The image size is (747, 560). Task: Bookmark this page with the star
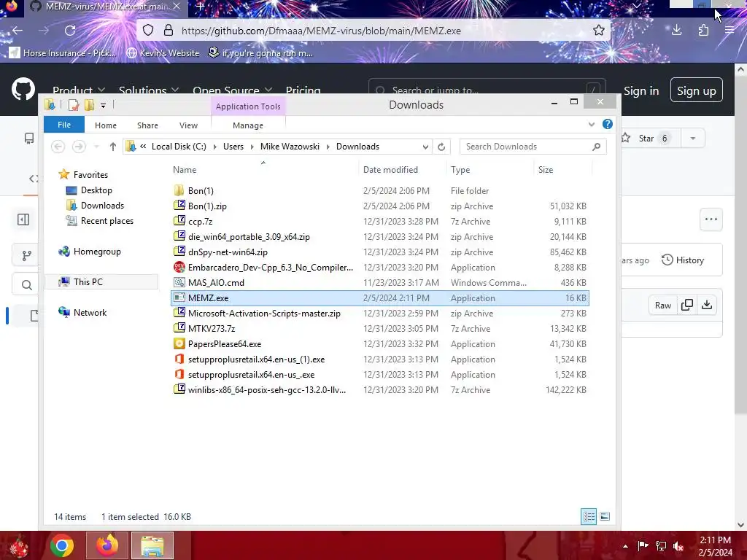coord(599,31)
